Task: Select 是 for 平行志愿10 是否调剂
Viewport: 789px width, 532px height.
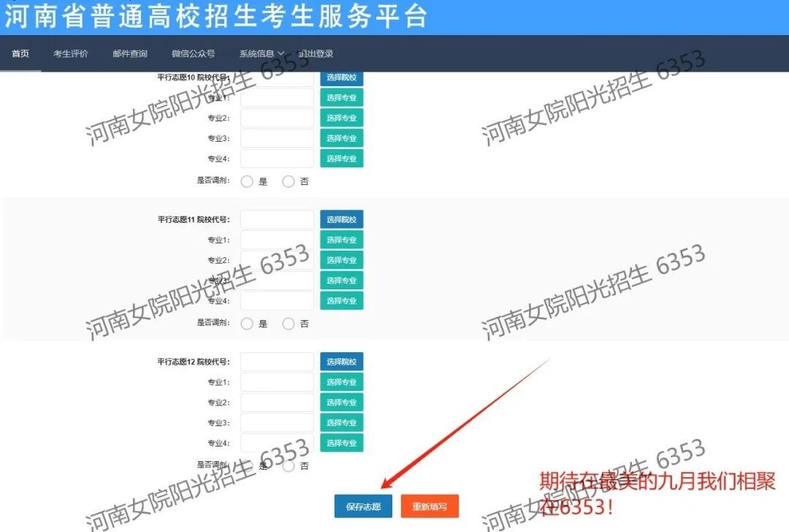Action: point(247,181)
